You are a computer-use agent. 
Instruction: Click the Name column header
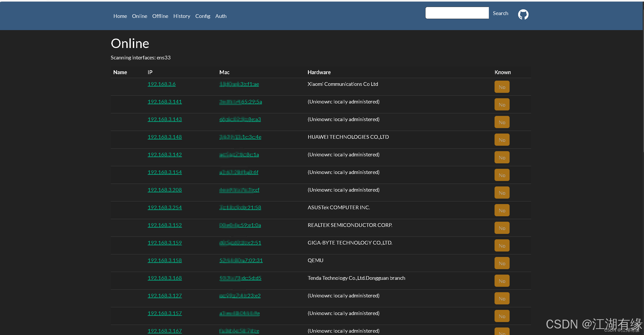(x=120, y=72)
